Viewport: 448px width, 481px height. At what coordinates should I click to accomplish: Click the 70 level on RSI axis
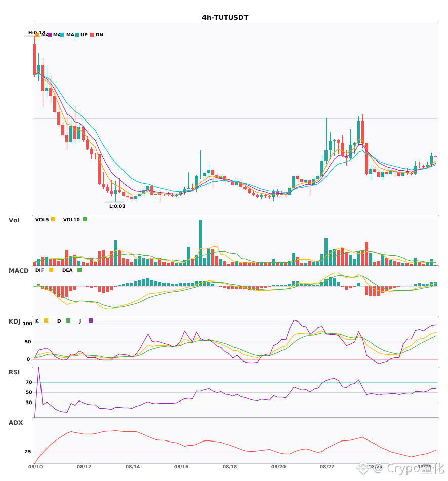(29, 382)
